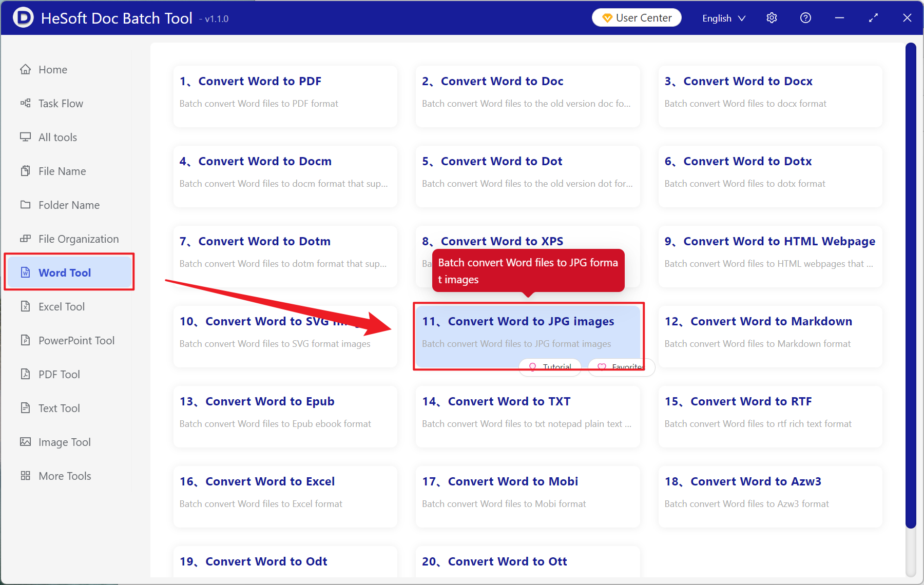Open File Name tools
Viewport: 924px width, 585px height.
pos(69,171)
